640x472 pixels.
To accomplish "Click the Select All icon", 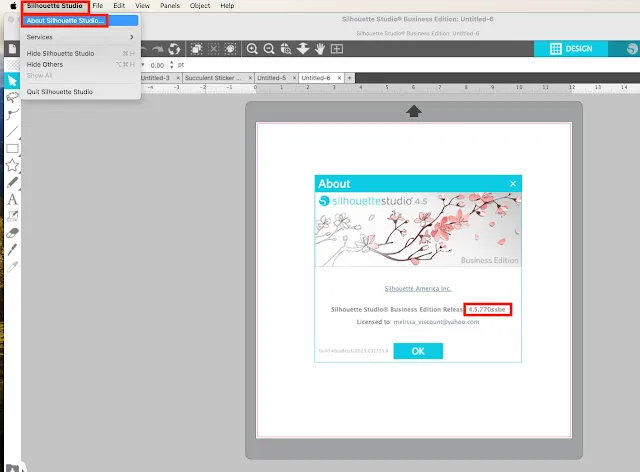I will pyautogui.click(x=196, y=49).
